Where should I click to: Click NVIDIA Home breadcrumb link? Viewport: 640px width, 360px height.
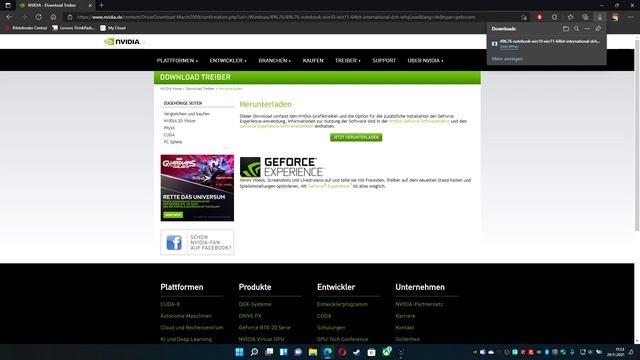[x=171, y=89]
